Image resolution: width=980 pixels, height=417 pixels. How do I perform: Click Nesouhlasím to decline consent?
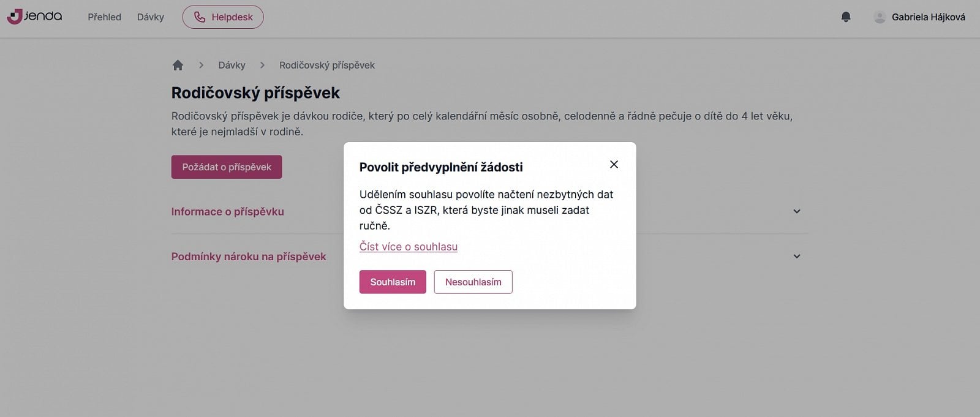[473, 282]
